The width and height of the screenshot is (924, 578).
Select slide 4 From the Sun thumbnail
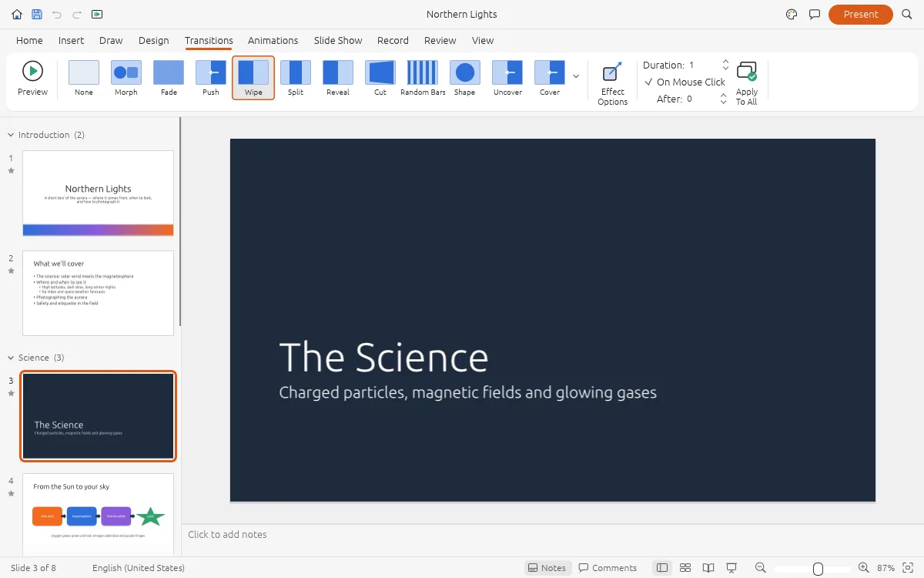click(x=99, y=514)
